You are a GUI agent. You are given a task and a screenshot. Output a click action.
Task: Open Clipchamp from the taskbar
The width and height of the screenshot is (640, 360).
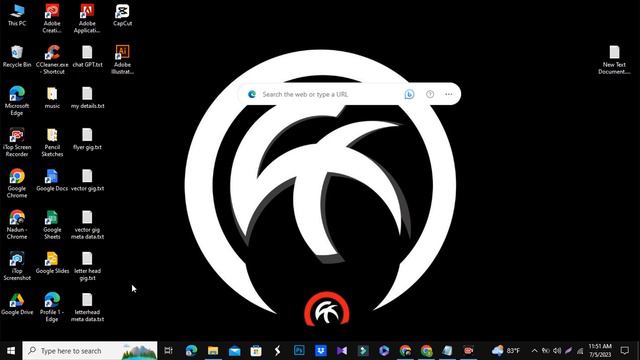tap(384, 351)
